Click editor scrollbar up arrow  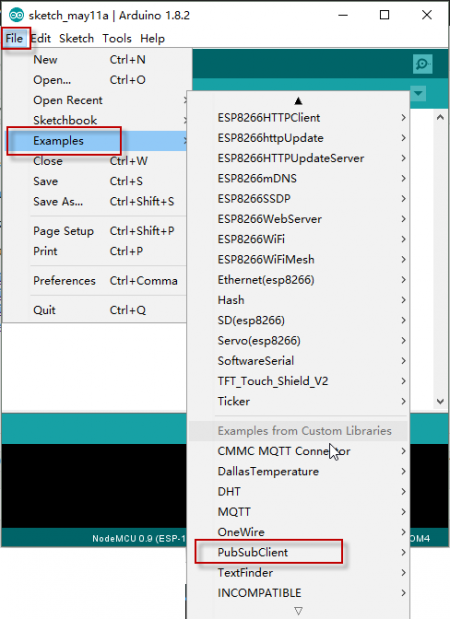point(440,117)
